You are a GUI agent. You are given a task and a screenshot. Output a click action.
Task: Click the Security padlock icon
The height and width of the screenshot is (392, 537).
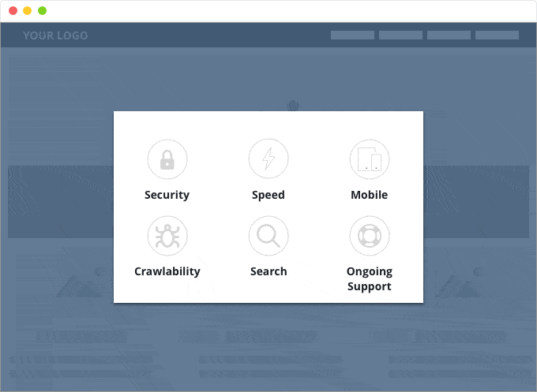(x=167, y=159)
